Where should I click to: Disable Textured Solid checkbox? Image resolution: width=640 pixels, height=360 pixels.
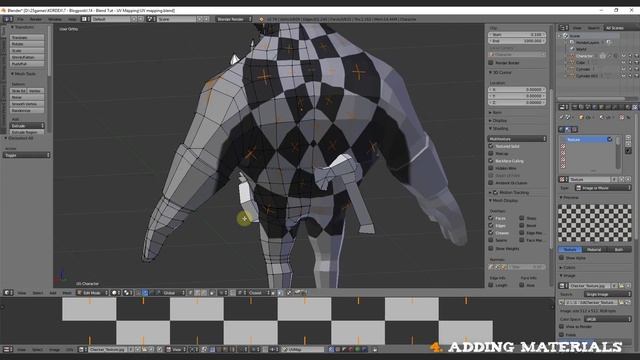(x=491, y=146)
